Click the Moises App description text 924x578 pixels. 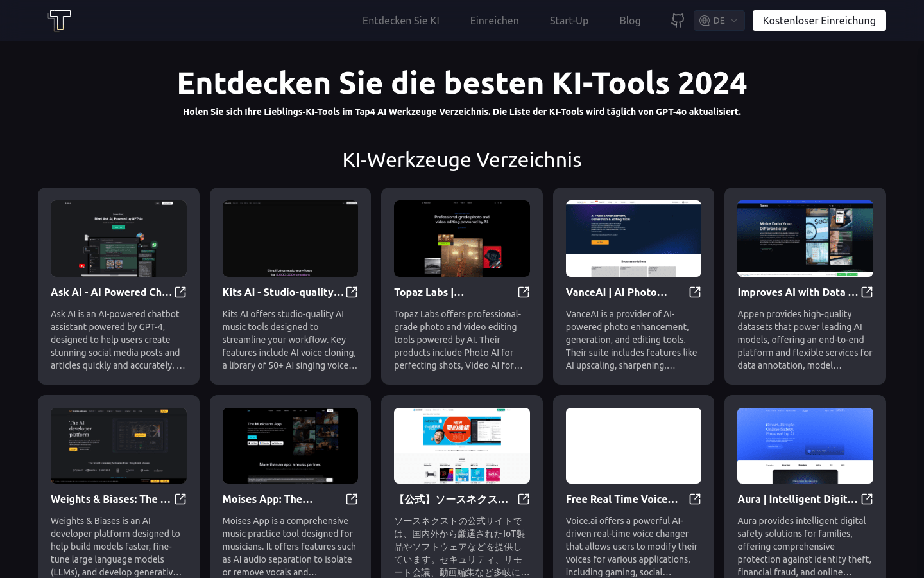(x=290, y=546)
